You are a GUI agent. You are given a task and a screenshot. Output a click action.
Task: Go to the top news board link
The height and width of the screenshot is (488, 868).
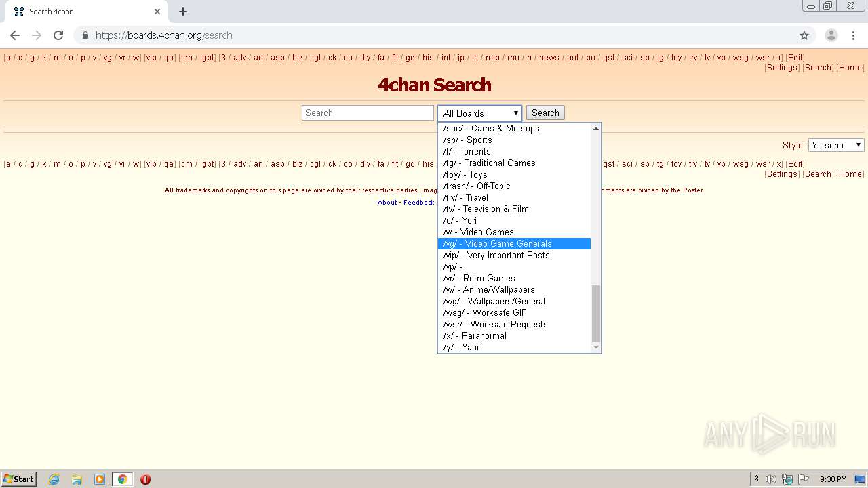click(549, 58)
